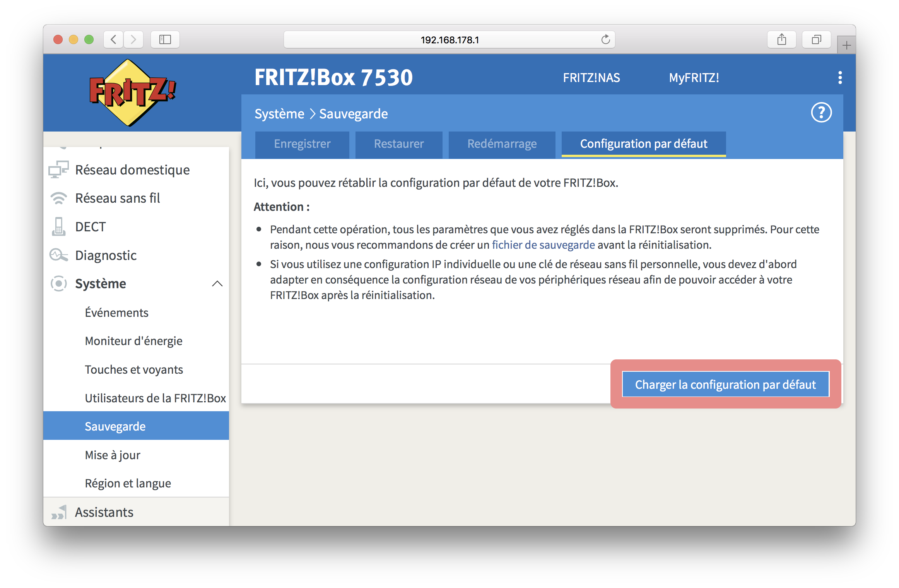Click Sauvegarde in the breadcrumb

coord(353,114)
